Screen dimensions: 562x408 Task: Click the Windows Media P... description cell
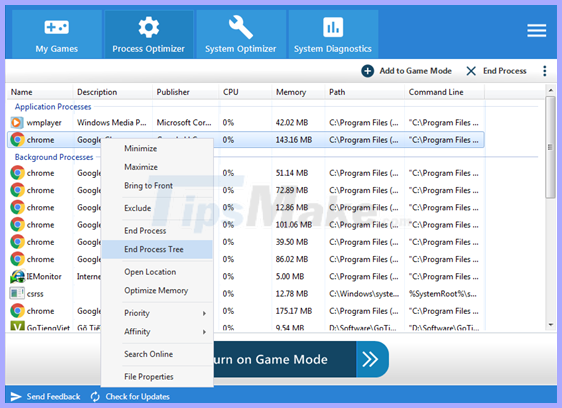point(112,123)
